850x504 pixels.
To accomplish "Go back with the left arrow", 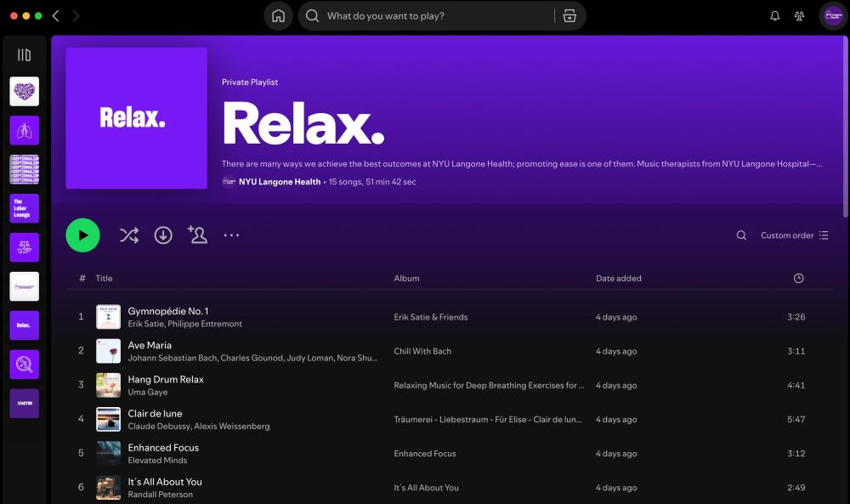I will point(56,16).
